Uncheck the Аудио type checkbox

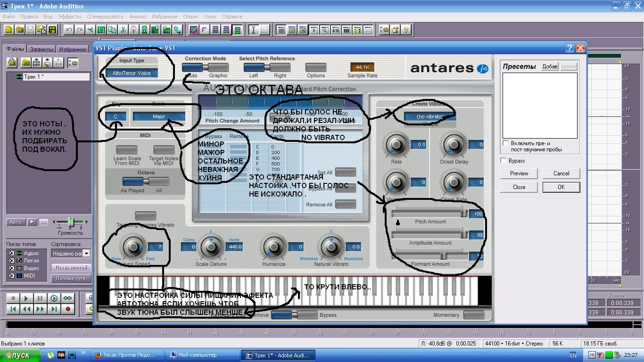(x=12, y=253)
